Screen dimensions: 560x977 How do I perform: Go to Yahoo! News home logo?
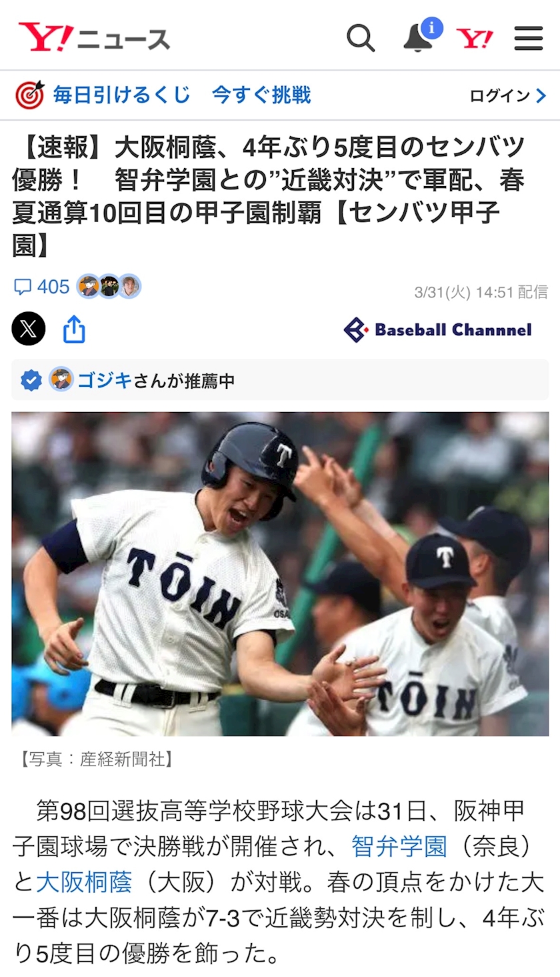click(94, 37)
